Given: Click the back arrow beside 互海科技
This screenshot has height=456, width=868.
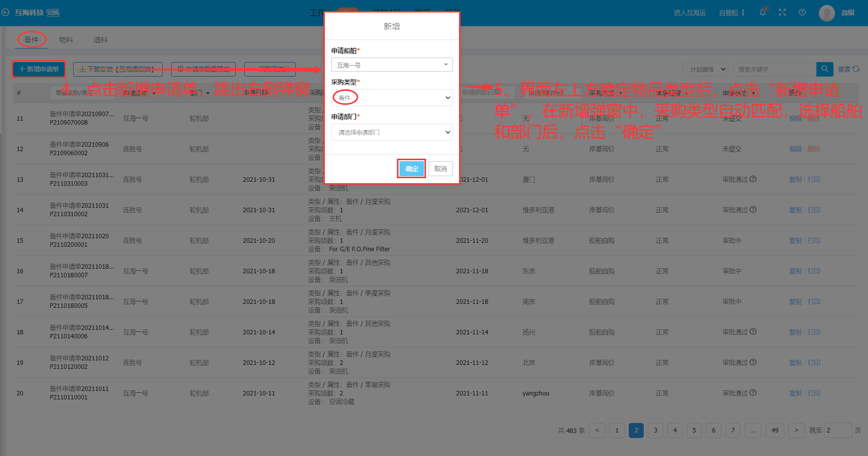Looking at the screenshot, I should click(6, 13).
